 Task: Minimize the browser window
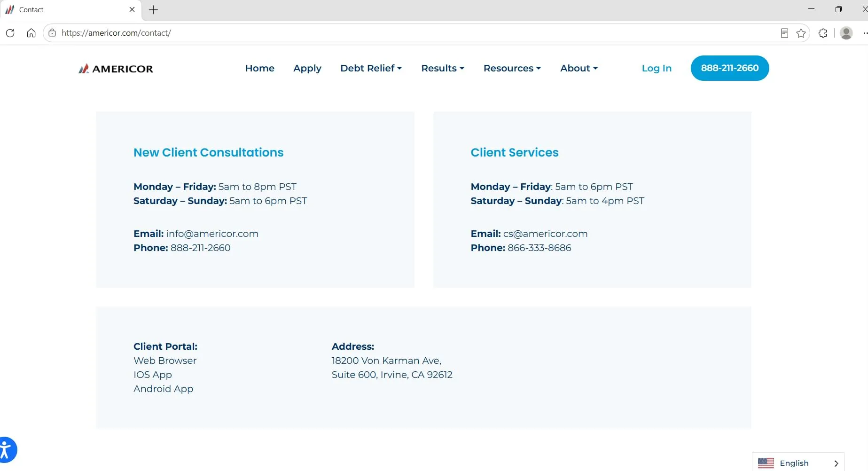(x=811, y=9)
